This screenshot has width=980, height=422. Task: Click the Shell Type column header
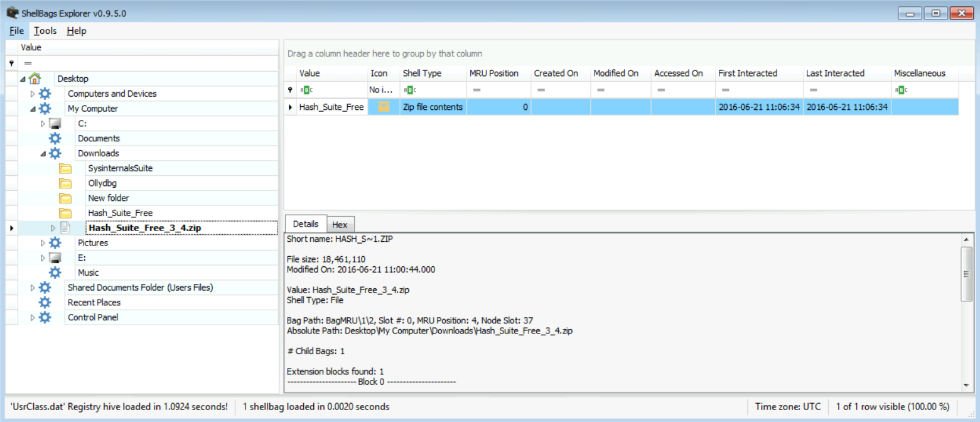[x=422, y=73]
